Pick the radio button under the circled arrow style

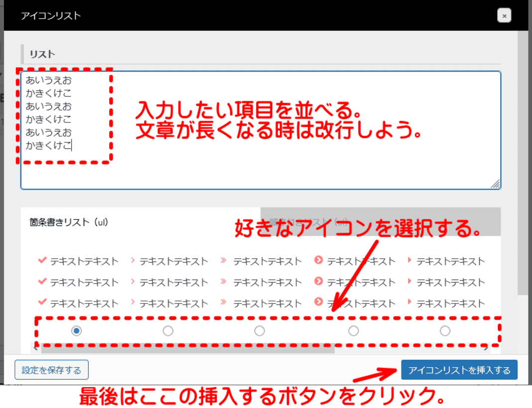click(x=353, y=330)
